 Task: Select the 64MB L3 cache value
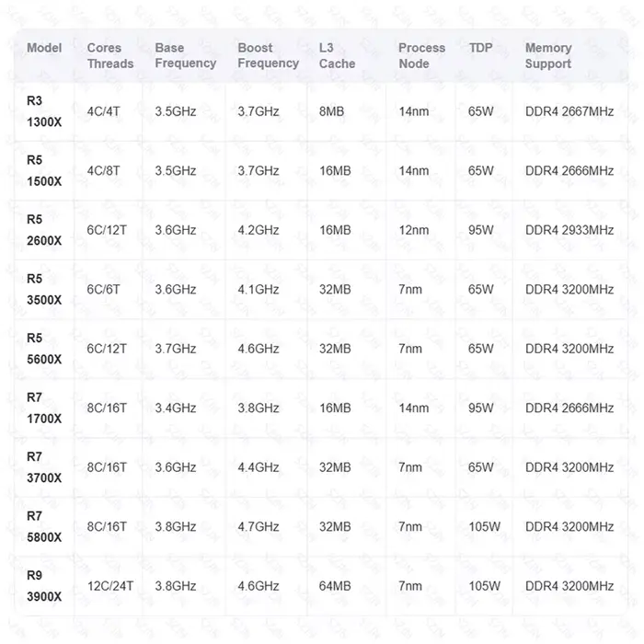point(335,586)
